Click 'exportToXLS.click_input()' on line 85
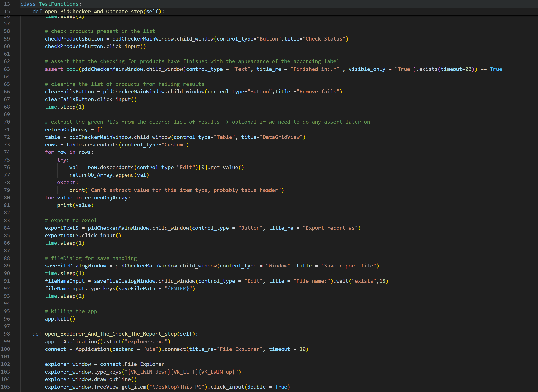The width and height of the screenshot is (538, 392). tap(83, 235)
